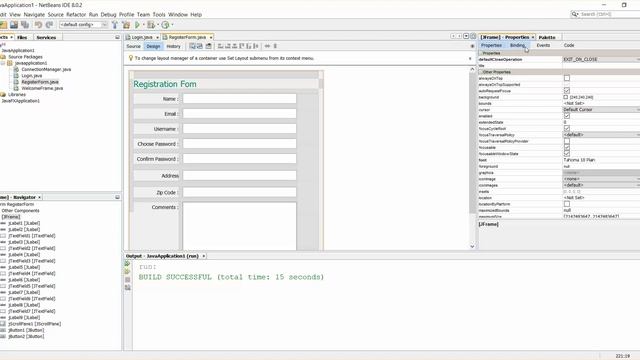Toggle the focusTraversalPolicyProvider checkbox

pos(567,141)
